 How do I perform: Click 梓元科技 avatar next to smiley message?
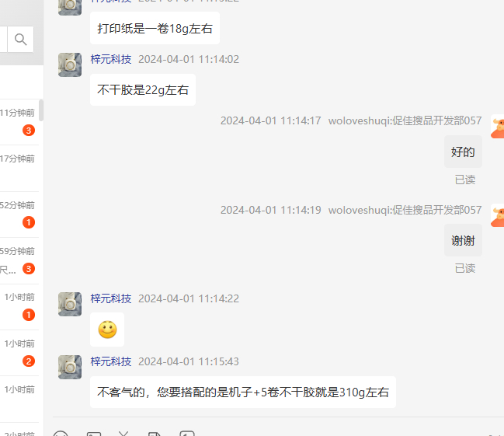click(70, 304)
